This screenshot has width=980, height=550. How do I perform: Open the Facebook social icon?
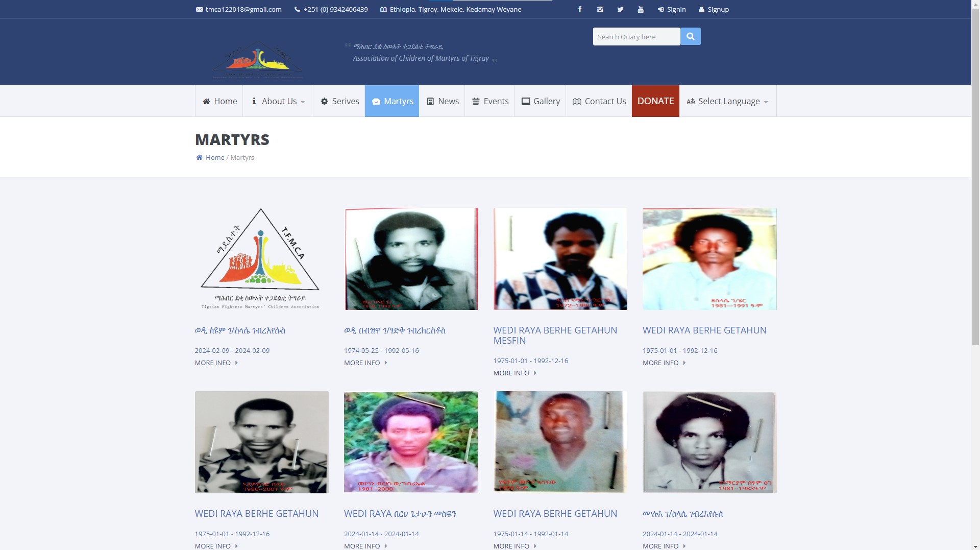click(x=580, y=9)
